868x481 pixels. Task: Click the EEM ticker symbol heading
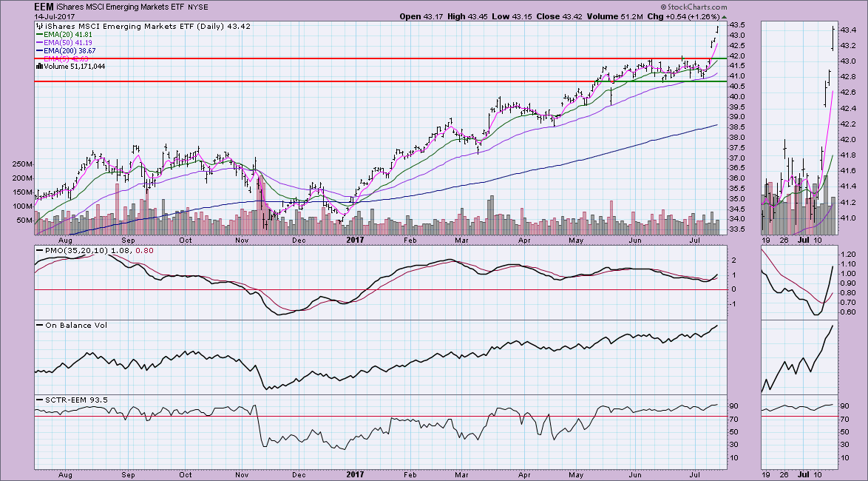tap(45, 7)
